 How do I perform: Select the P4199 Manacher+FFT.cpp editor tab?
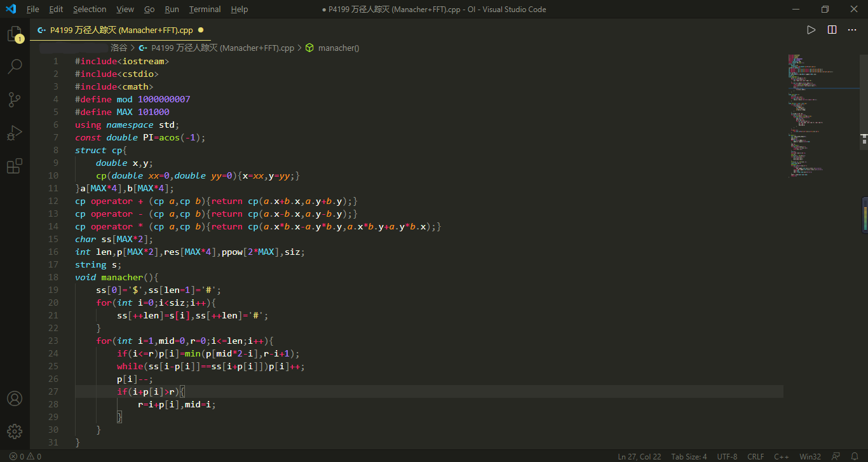(x=121, y=30)
